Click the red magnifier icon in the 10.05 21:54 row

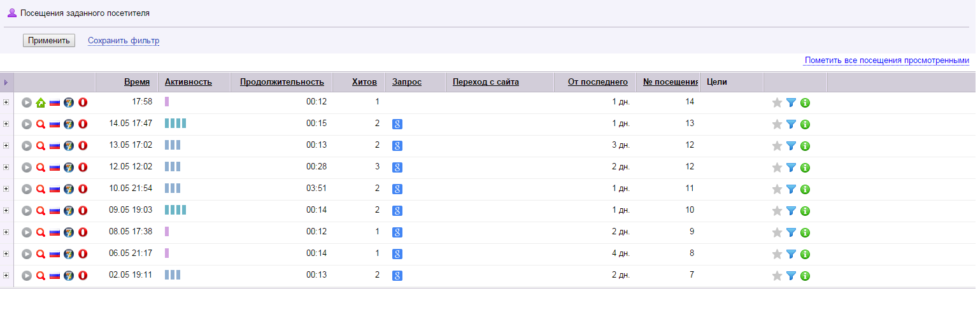point(40,189)
